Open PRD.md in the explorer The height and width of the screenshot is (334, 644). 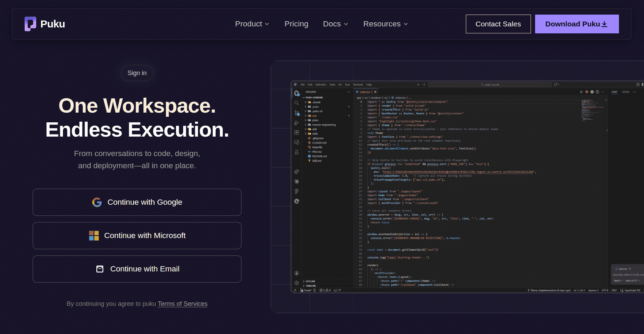(x=315, y=152)
